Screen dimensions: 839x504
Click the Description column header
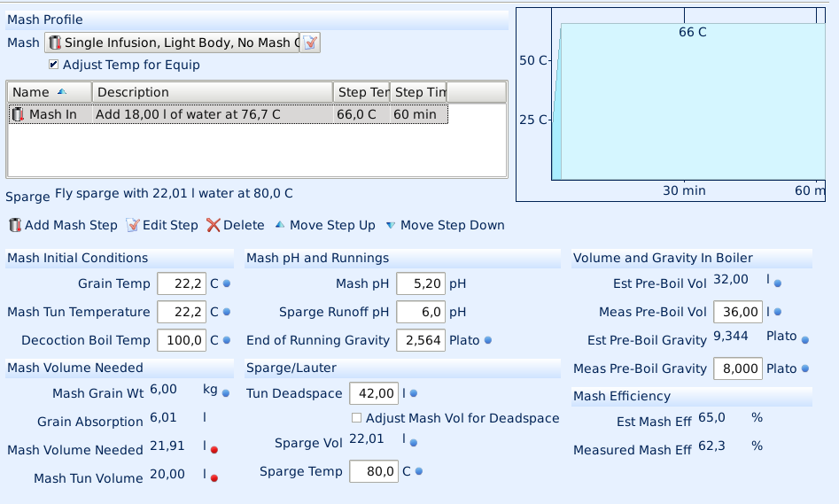point(212,92)
